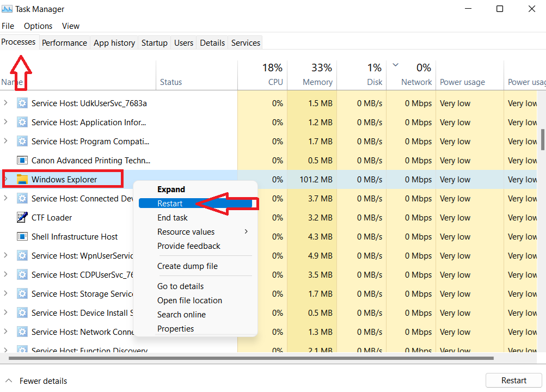This screenshot has height=392, width=546.
Task: Click gear icon of Service Host: UdkUserSvc_7683a
Action: click(x=22, y=103)
